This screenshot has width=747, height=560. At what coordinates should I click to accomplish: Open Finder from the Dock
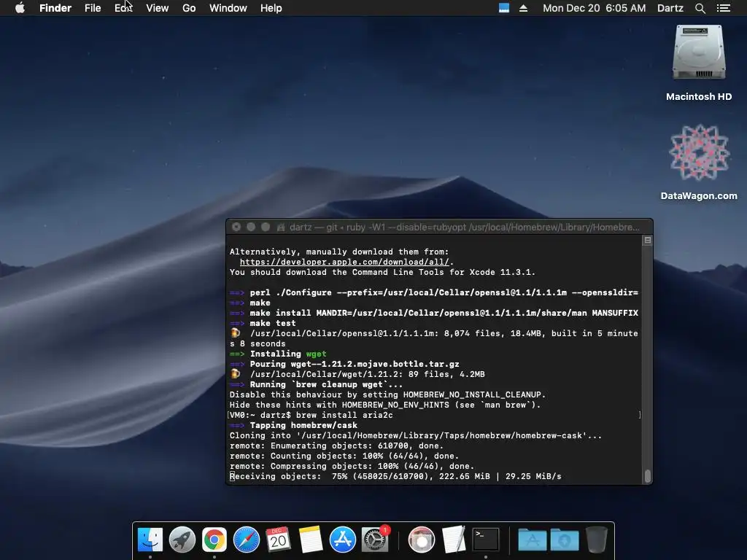point(150,540)
